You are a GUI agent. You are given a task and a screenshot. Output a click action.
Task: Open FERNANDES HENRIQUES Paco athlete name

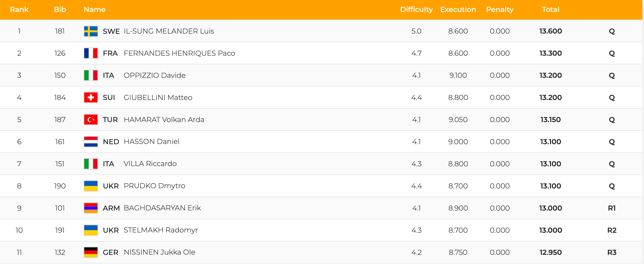pos(179,53)
